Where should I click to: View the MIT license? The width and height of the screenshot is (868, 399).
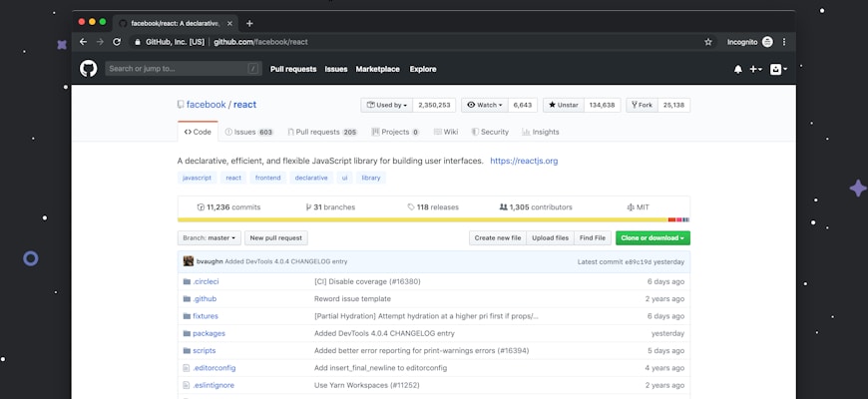638,206
